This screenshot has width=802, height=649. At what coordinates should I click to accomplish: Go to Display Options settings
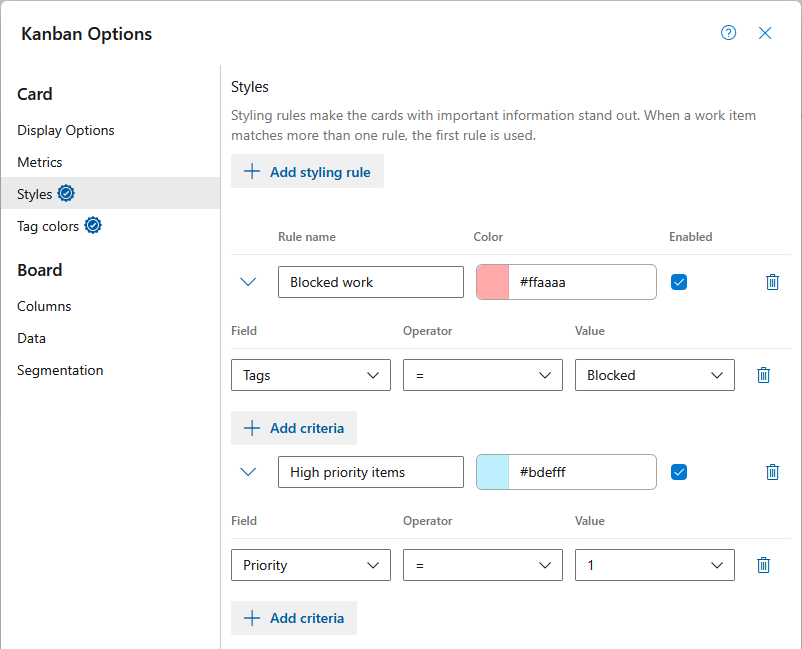coord(65,130)
